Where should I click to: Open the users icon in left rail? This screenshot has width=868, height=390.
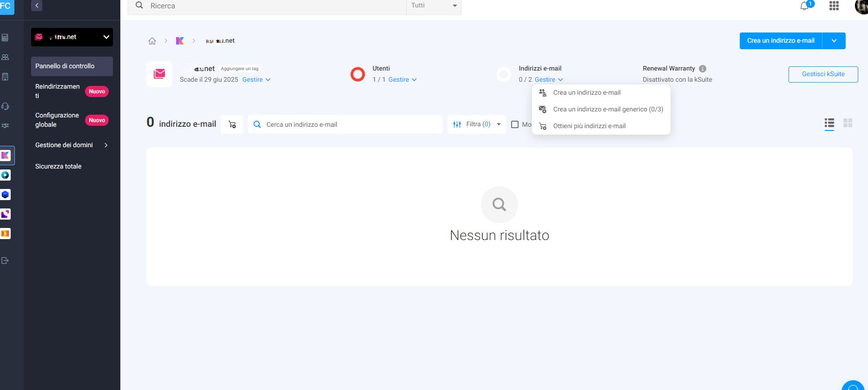point(5,57)
